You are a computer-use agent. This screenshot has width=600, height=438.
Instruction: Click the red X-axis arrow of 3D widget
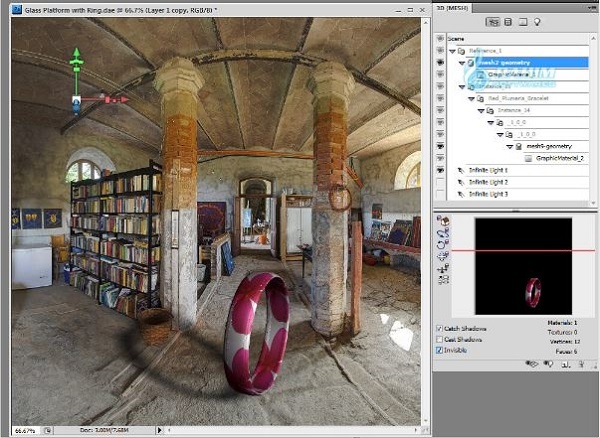tap(115, 99)
